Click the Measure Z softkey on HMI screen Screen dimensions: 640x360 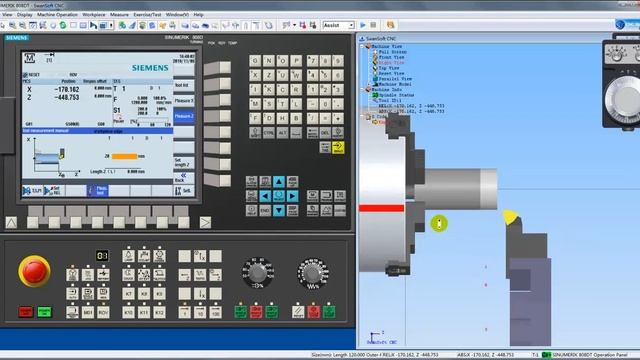[184, 116]
